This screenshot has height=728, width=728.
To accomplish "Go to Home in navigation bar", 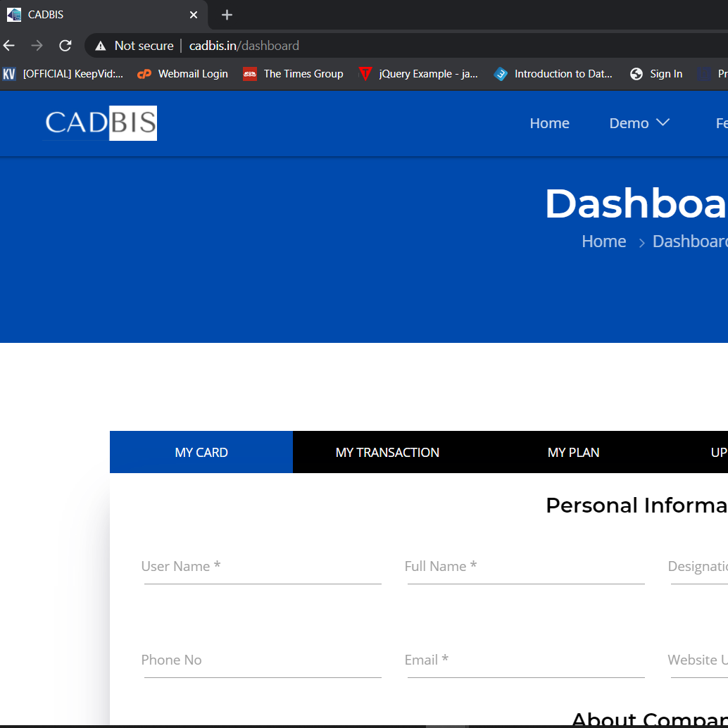I will coord(549,123).
